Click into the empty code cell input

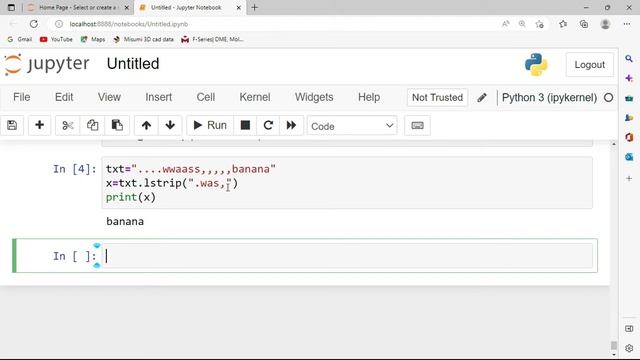tap(347, 256)
